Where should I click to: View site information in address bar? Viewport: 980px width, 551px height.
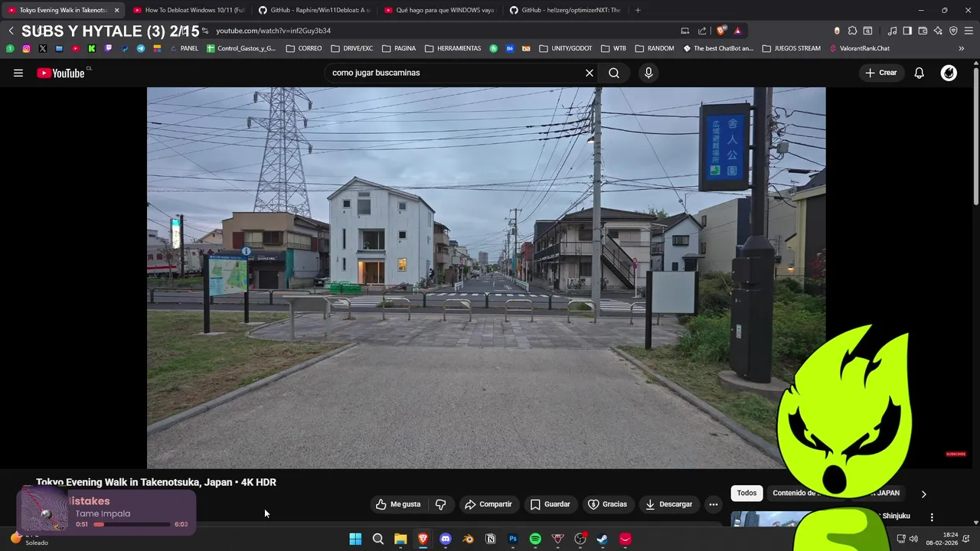205,31
